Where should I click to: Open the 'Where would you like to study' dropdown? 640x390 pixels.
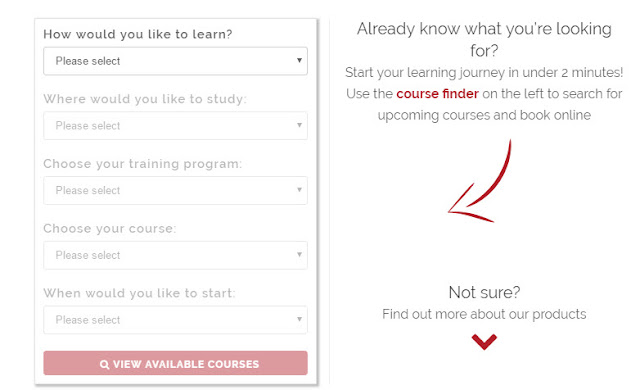tap(176, 126)
